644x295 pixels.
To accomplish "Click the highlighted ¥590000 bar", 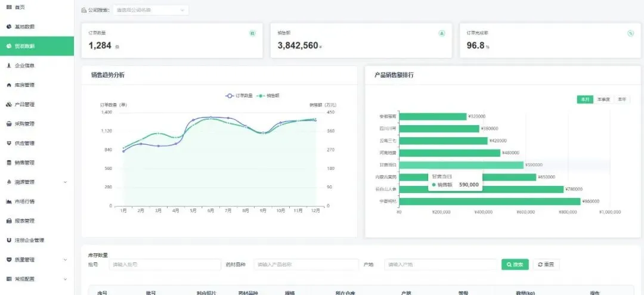I will pyautogui.click(x=461, y=165).
